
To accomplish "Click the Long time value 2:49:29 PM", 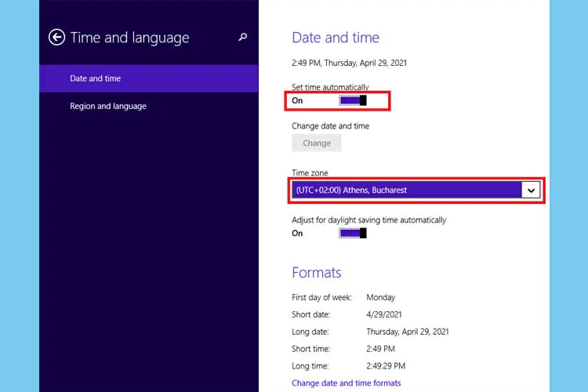I will pyautogui.click(x=386, y=366).
